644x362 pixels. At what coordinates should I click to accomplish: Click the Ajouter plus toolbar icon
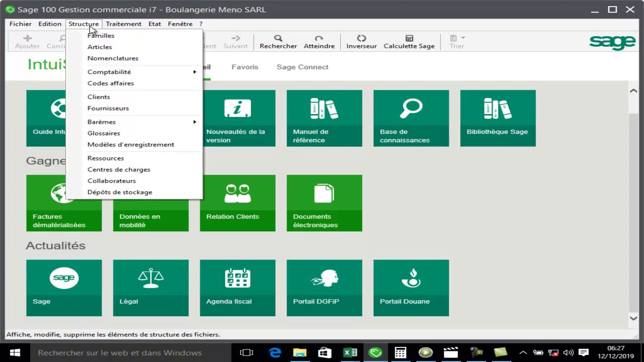click(x=28, y=38)
